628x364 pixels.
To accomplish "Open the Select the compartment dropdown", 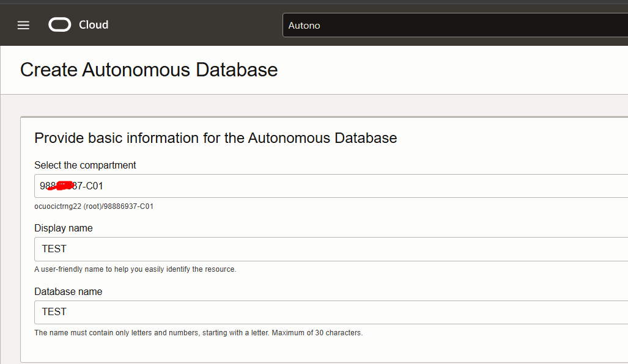I will pyautogui.click(x=331, y=186).
